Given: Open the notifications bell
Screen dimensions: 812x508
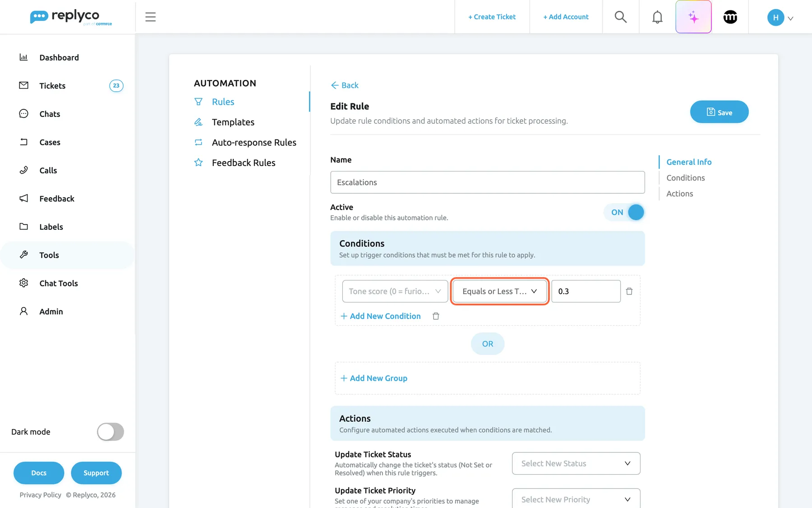Looking at the screenshot, I should pos(657,17).
